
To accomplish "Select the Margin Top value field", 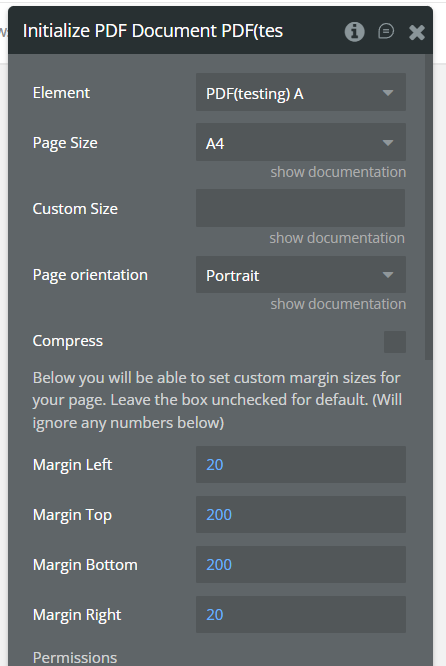I will pos(301,515).
